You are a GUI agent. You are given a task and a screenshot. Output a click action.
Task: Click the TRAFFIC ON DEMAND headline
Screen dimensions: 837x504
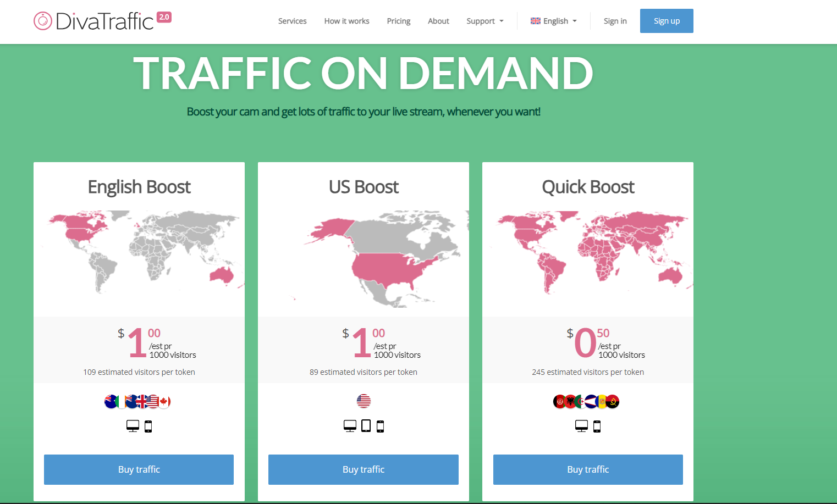click(x=363, y=73)
